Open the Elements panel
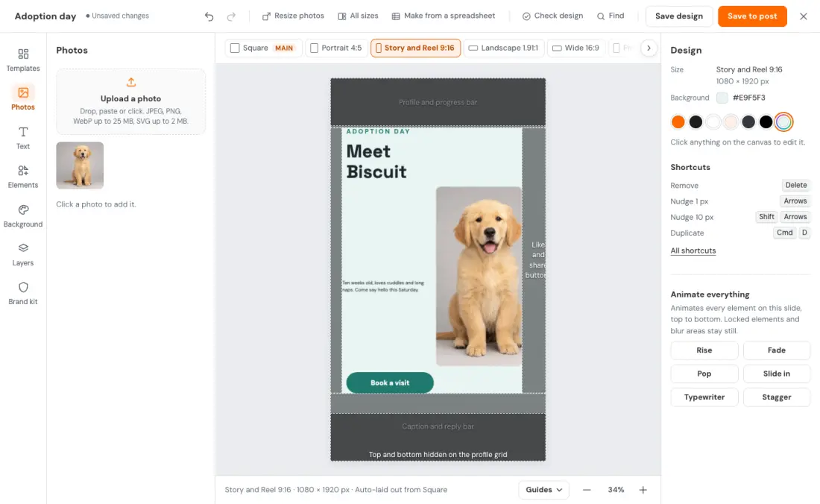The width and height of the screenshot is (820, 504). (23, 177)
